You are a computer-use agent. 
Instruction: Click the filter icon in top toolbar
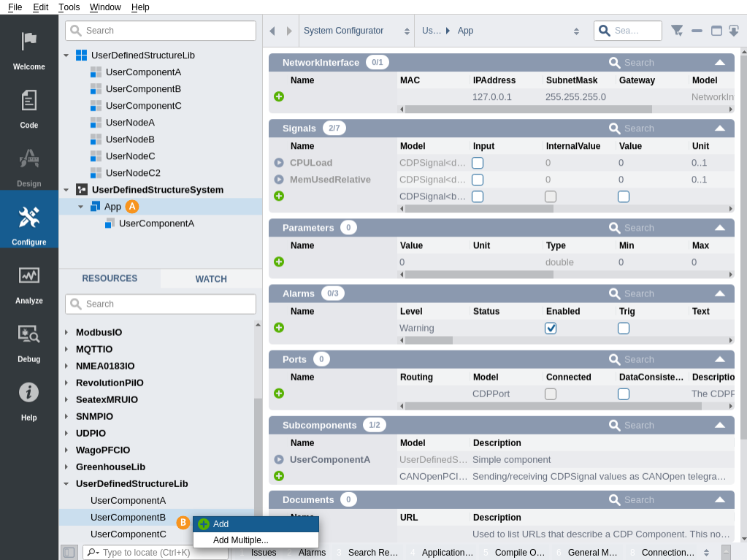[677, 31]
